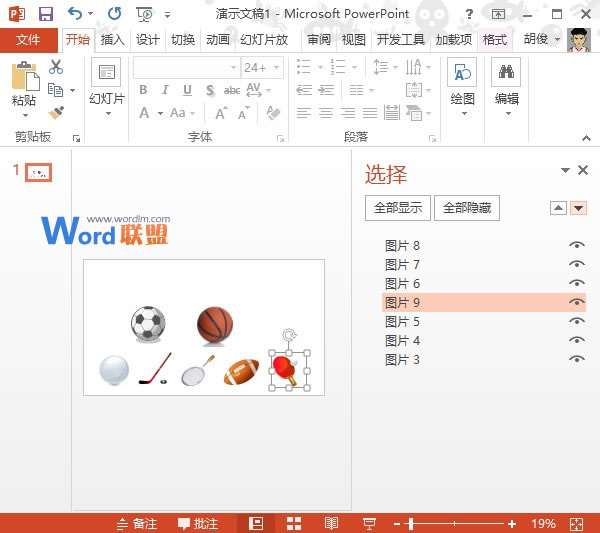600x533 pixels.
Task: Expand the 幻灯片 slides menu
Action: pyautogui.click(x=108, y=114)
